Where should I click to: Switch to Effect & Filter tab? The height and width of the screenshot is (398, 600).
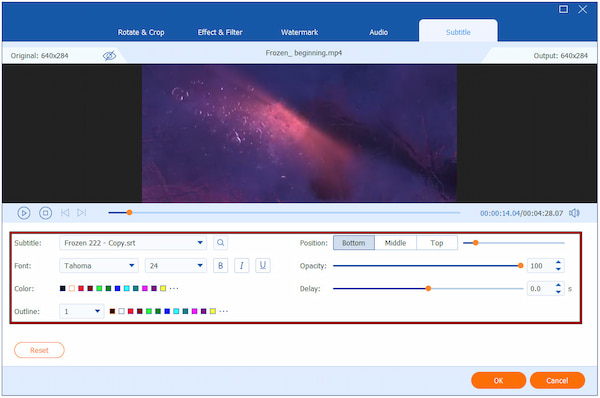(x=220, y=32)
